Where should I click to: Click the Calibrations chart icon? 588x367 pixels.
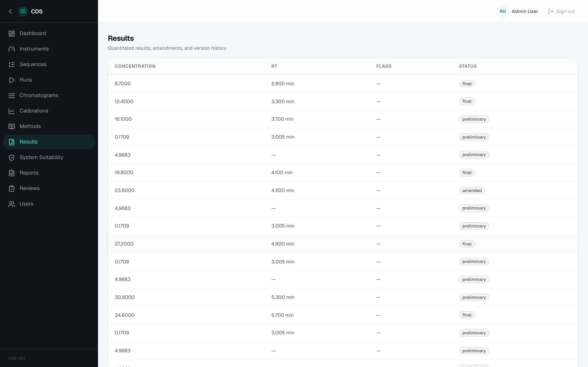(x=11, y=111)
